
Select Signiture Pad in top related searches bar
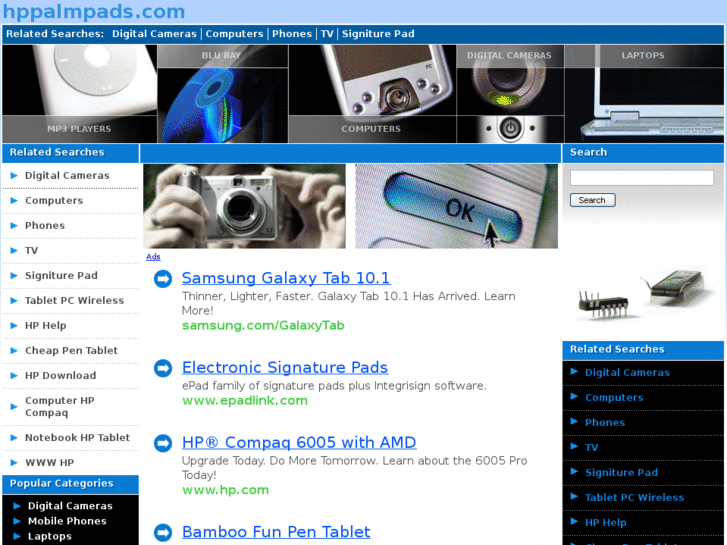(378, 34)
